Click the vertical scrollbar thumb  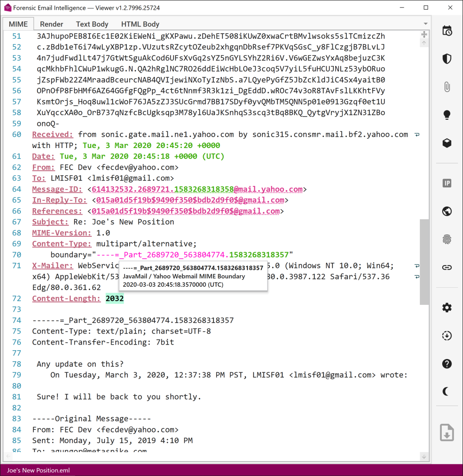424,262
